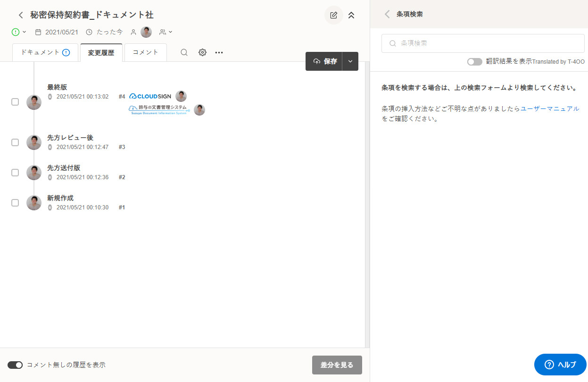
Task: Switch to the ドキュメント tab
Action: 45,52
